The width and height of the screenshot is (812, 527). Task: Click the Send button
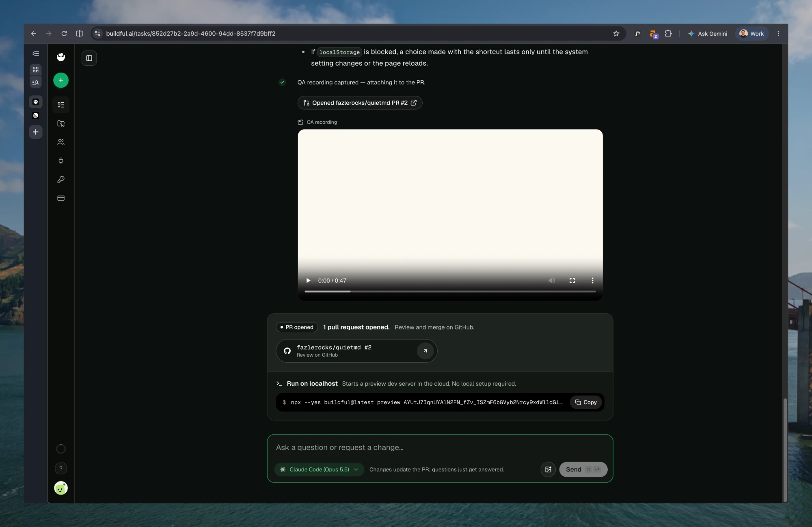tap(583, 469)
